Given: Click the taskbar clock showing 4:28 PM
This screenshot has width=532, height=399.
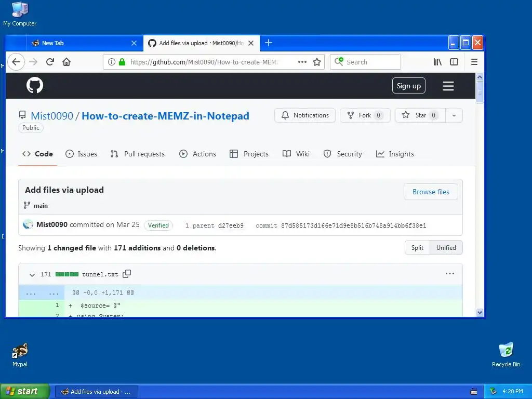Looking at the screenshot, I should tap(512, 392).
